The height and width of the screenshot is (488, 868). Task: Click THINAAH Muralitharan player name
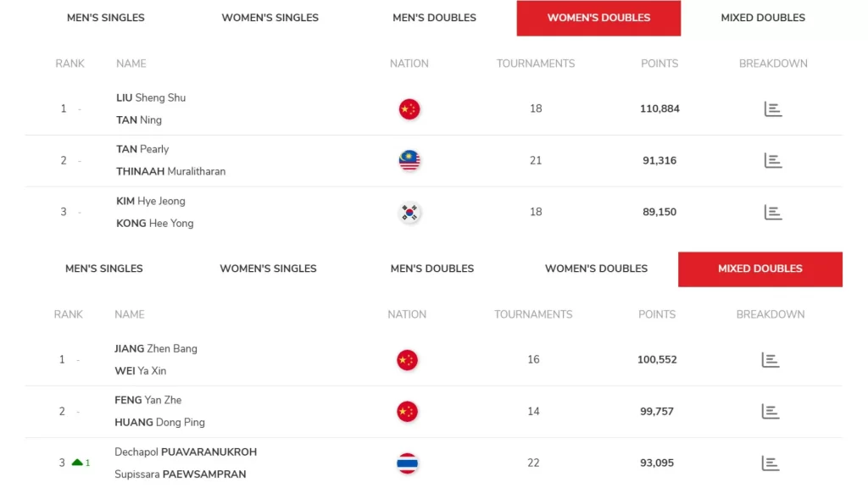[x=170, y=171]
